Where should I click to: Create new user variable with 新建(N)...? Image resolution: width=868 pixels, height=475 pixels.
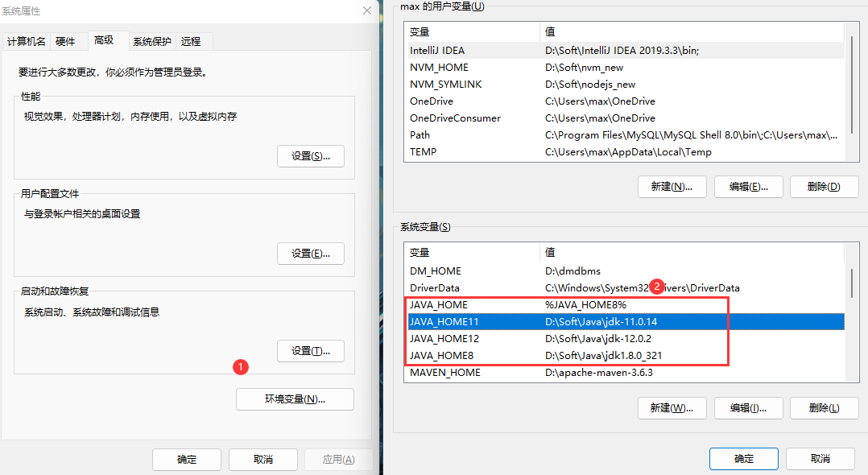[672, 187]
